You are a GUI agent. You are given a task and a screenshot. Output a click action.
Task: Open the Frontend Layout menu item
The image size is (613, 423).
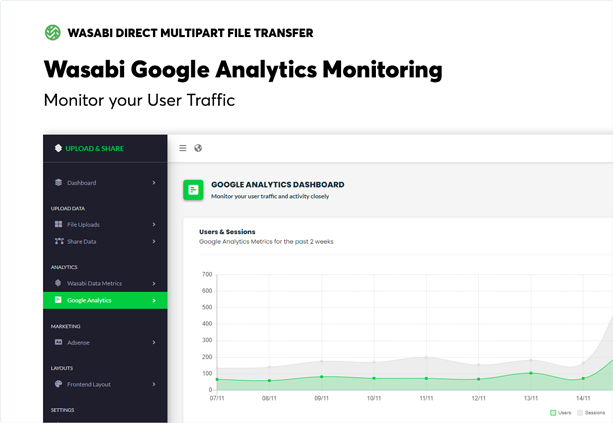pos(105,384)
